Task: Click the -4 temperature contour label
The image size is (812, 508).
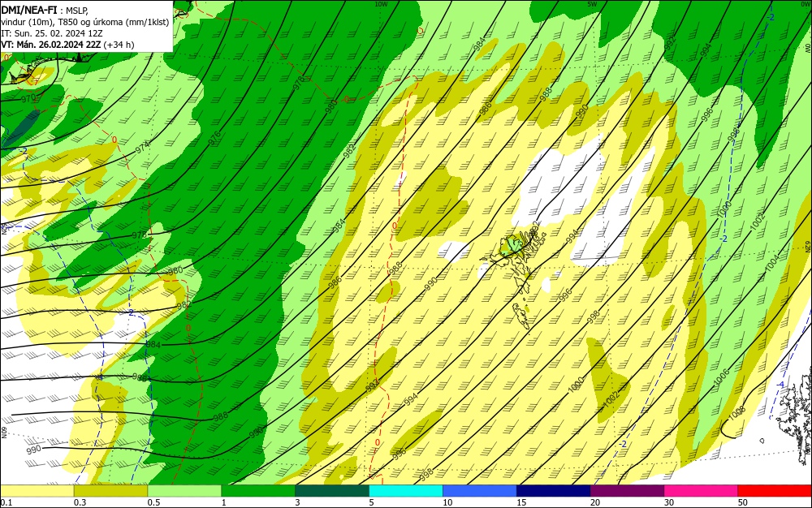Action: [x=780, y=385]
